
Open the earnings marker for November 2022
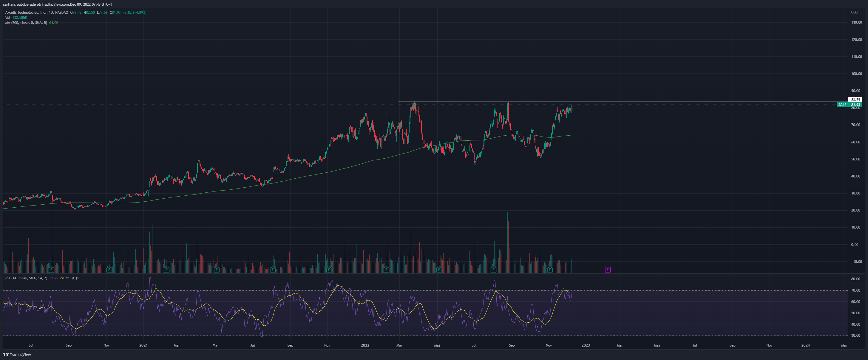pyautogui.click(x=550, y=269)
